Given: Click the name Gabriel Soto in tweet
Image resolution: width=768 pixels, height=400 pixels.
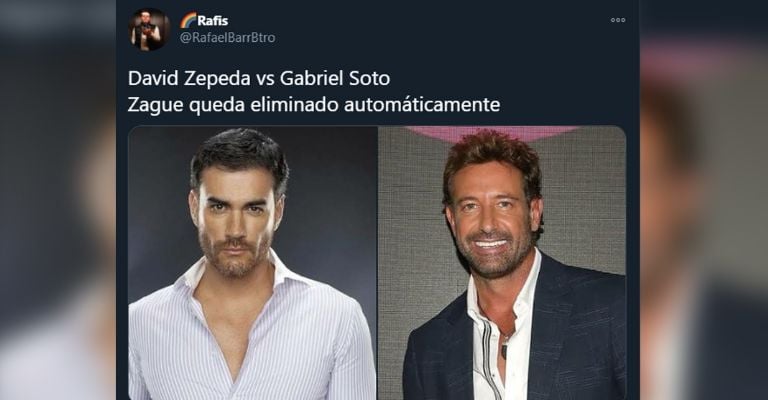Looking at the screenshot, I should click(x=335, y=78).
